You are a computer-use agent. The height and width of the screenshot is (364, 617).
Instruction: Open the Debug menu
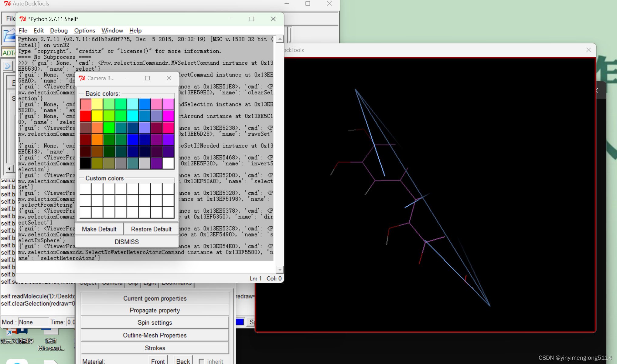click(x=59, y=31)
